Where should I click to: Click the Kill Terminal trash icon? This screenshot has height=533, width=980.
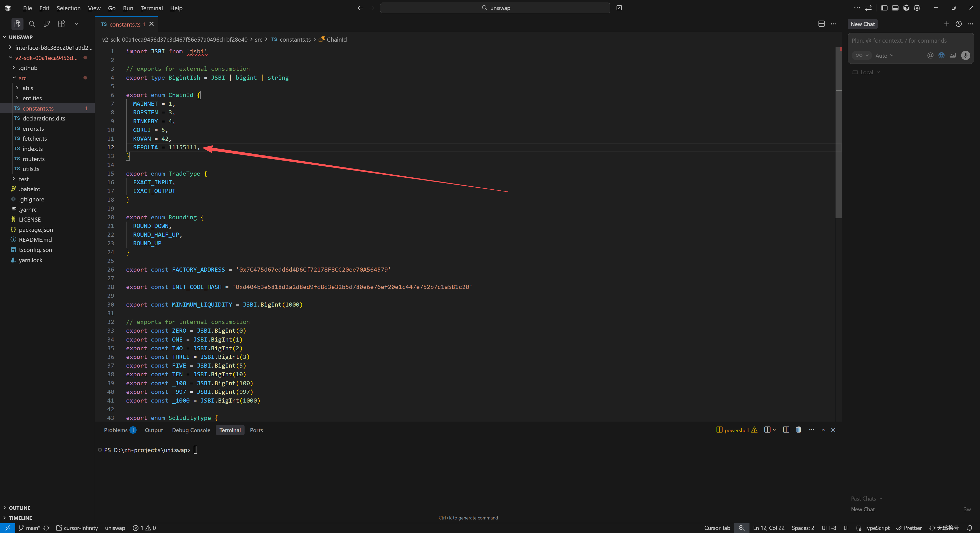798,430
